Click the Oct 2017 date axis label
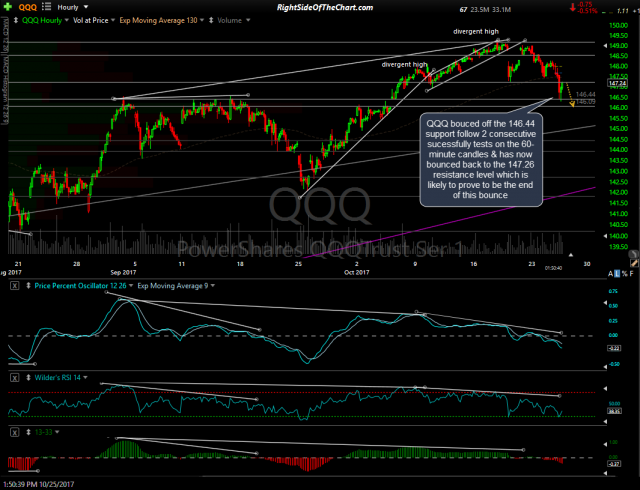 pyautogui.click(x=356, y=272)
